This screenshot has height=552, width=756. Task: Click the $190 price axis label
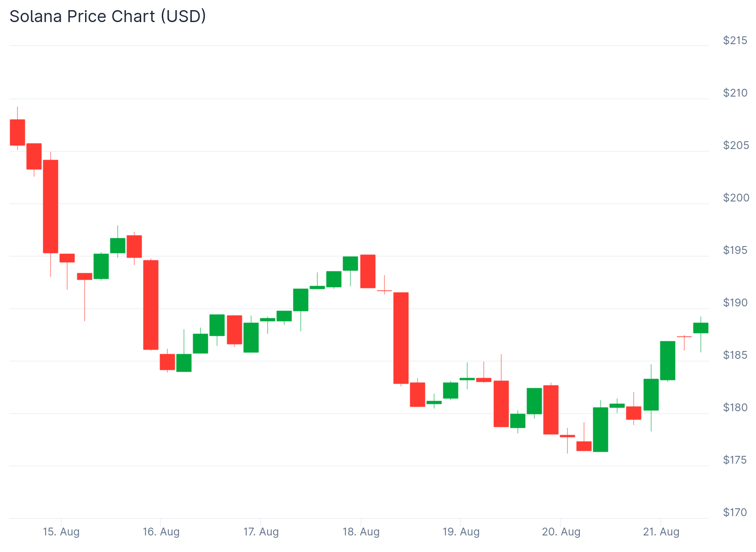click(x=735, y=303)
